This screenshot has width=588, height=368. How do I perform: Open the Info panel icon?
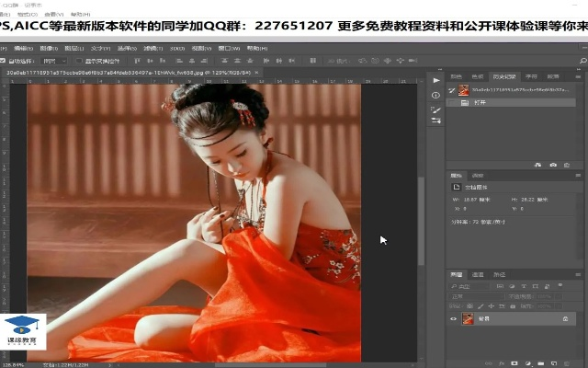[x=435, y=95]
